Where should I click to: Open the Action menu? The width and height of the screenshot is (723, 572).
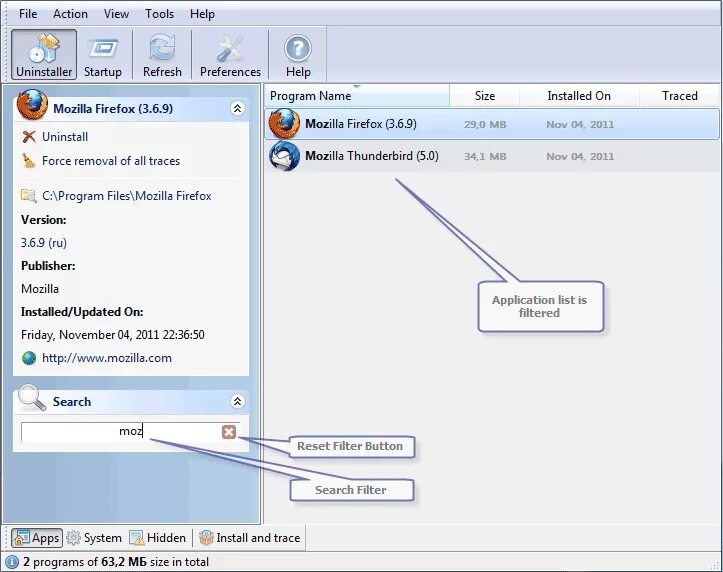tap(70, 14)
